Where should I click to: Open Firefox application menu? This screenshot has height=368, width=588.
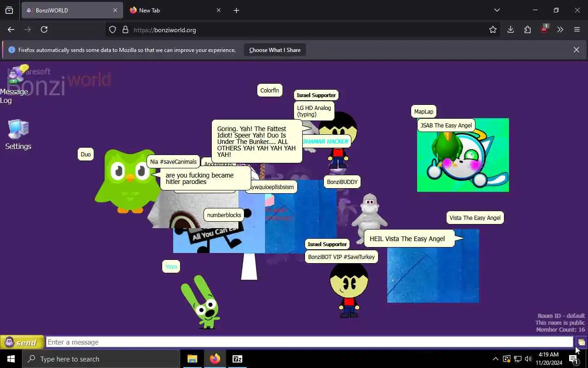coord(577,29)
